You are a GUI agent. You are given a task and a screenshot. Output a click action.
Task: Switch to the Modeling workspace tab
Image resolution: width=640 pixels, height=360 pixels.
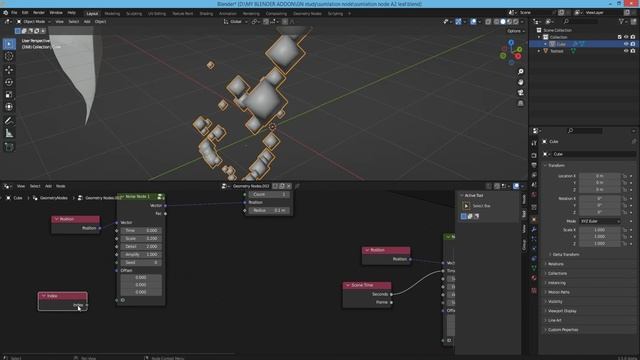(112, 13)
